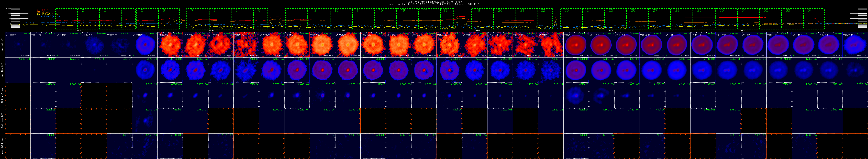Select the 3-12 keV legend label
Viewport: 868px width, 159px height.
[42, 9]
